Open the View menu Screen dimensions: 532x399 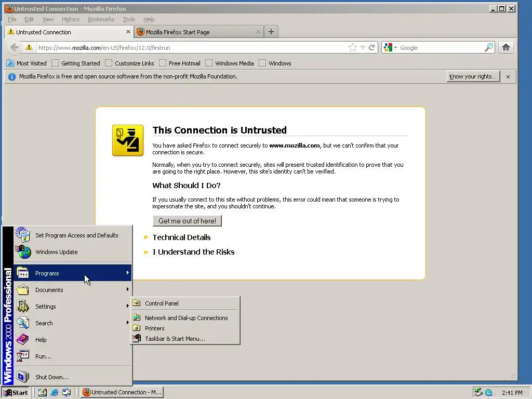48,19
